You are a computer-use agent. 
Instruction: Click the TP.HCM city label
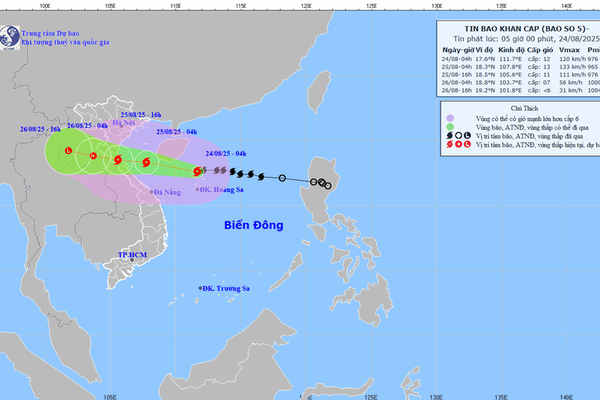click(132, 255)
